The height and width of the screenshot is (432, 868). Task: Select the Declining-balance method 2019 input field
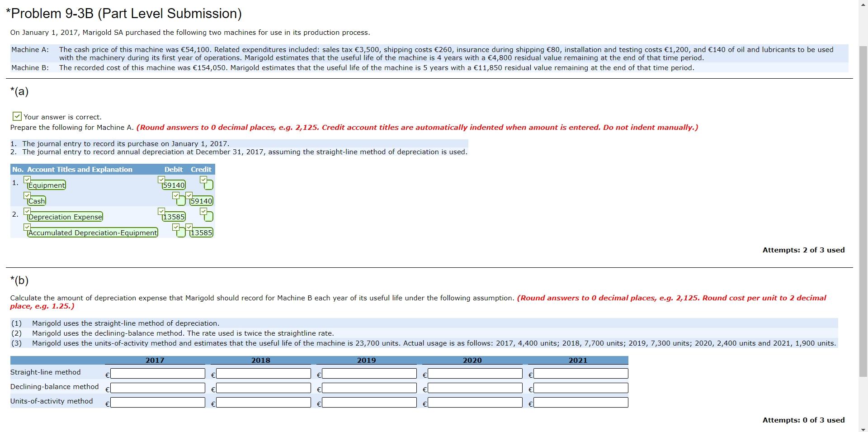coord(368,388)
